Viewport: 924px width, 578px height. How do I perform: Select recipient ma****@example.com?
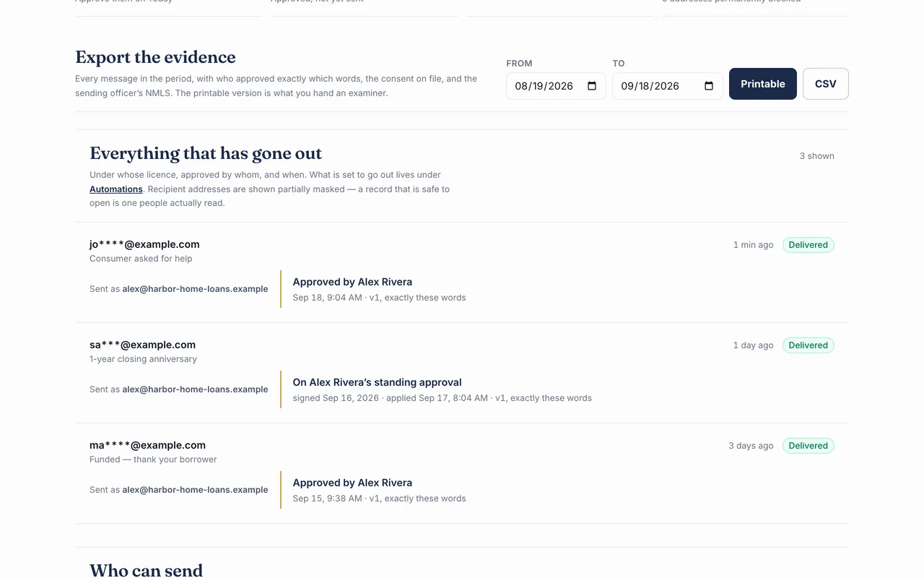coord(147,445)
